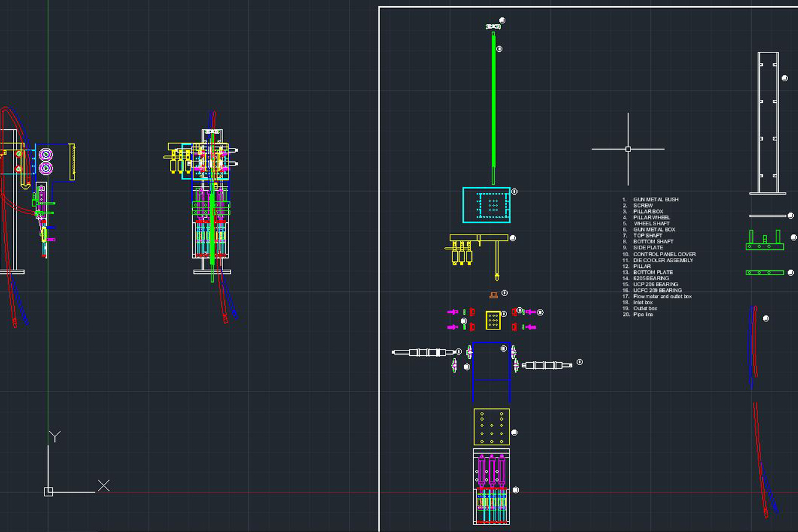Viewport: 798px width, 532px height.
Task: Select the flat green bottom plate strip
Action: (765, 272)
